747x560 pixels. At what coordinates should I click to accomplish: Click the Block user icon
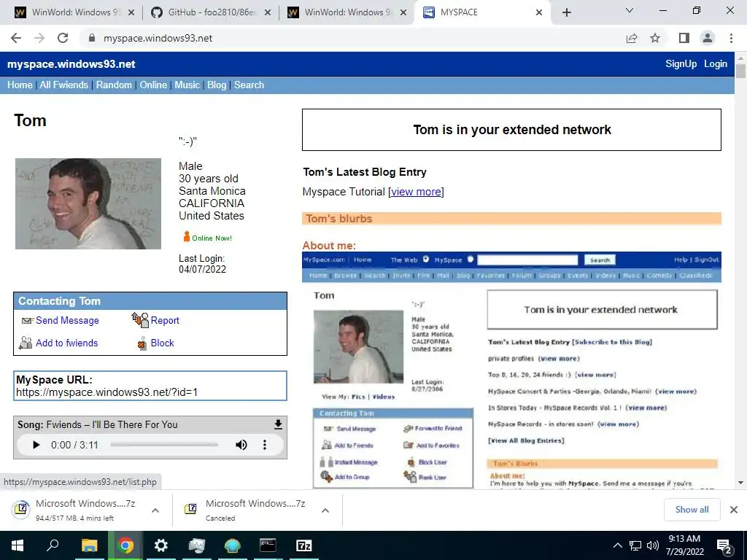(142, 343)
